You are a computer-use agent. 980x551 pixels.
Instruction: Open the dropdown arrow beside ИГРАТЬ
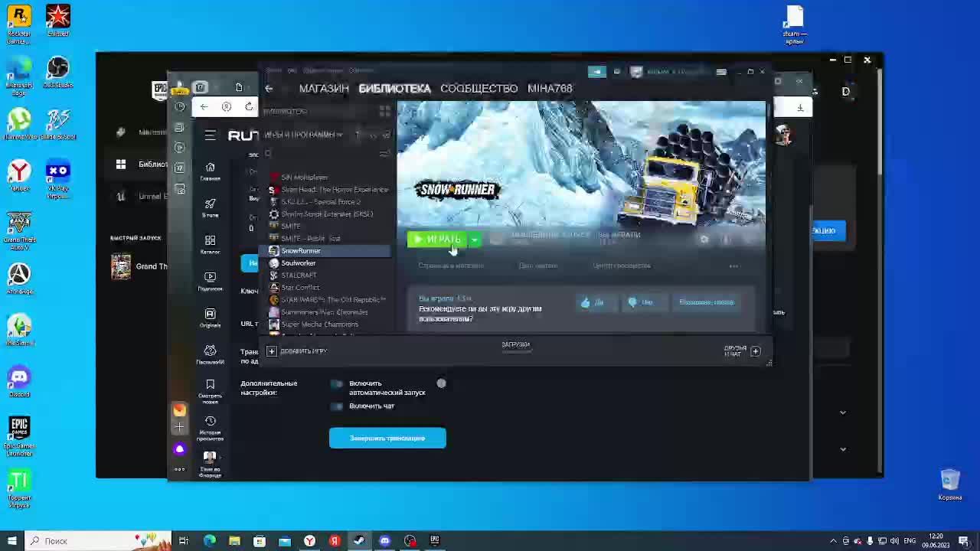click(475, 240)
